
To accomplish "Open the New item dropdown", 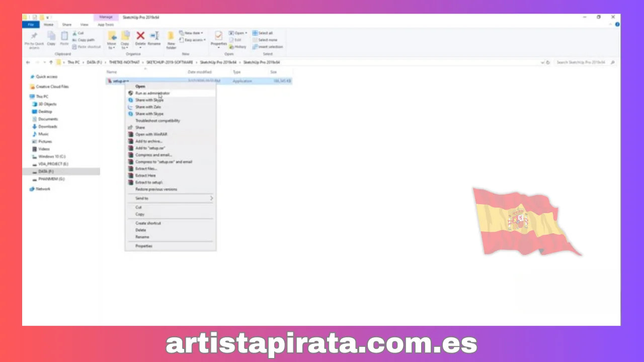I will [x=191, y=33].
